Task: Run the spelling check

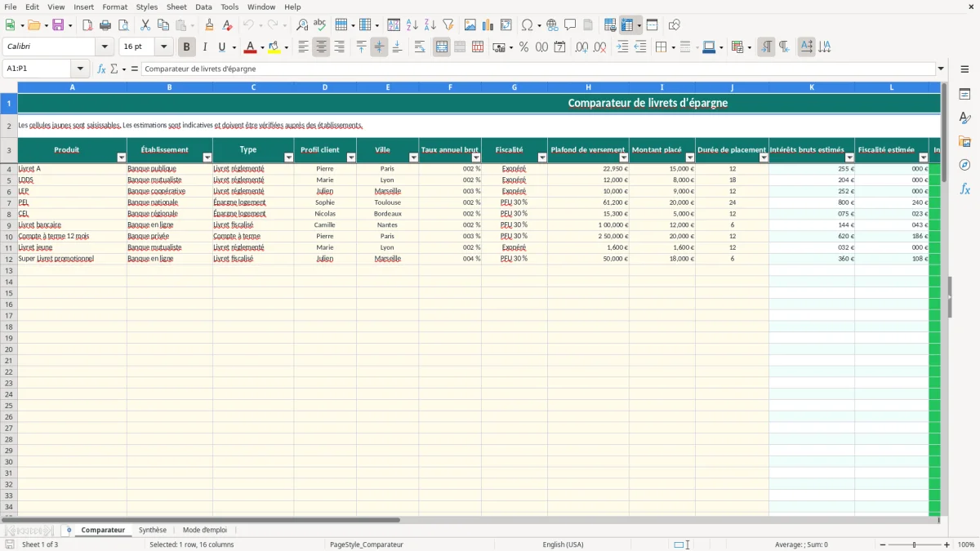Action: pos(320,25)
